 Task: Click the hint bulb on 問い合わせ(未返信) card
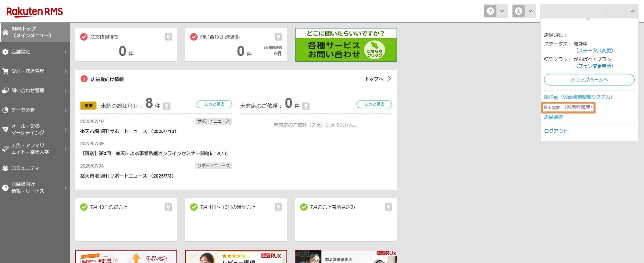pyautogui.click(x=278, y=37)
